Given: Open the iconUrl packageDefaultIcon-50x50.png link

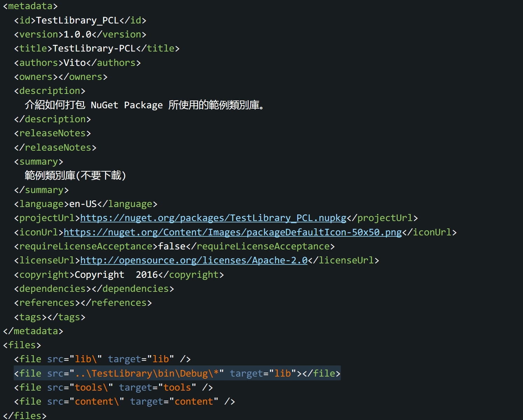Looking at the screenshot, I should click(x=232, y=232).
